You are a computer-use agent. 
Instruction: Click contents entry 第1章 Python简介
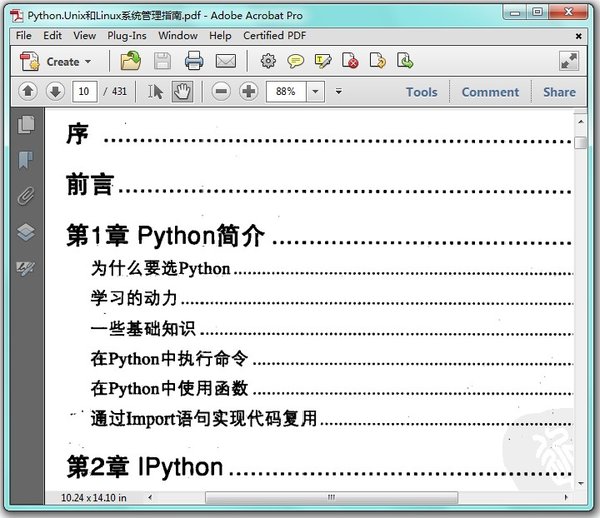[x=165, y=235]
